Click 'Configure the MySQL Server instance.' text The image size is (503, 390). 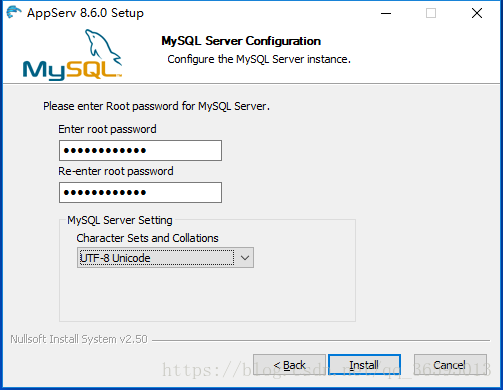(x=259, y=59)
